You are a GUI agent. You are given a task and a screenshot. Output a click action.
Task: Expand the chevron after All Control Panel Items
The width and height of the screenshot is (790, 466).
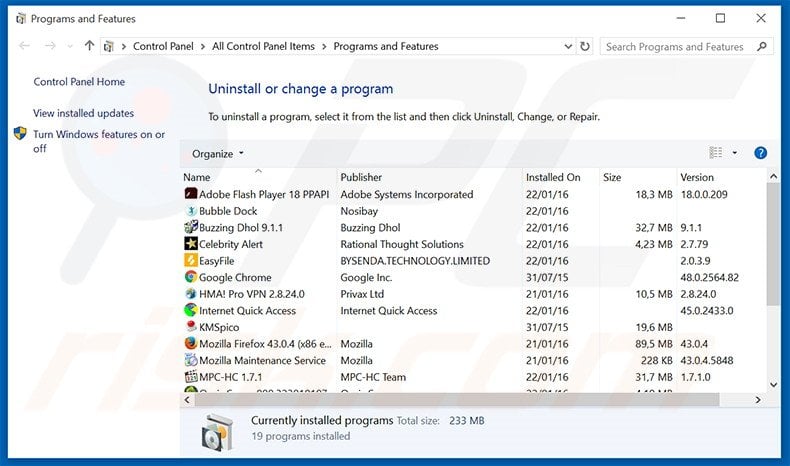(324, 46)
